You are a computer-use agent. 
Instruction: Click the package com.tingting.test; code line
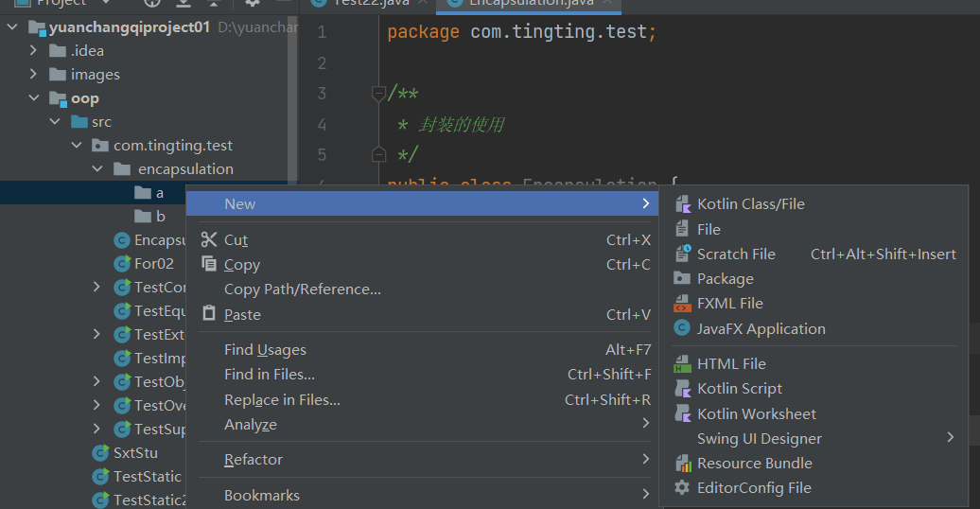click(x=522, y=32)
